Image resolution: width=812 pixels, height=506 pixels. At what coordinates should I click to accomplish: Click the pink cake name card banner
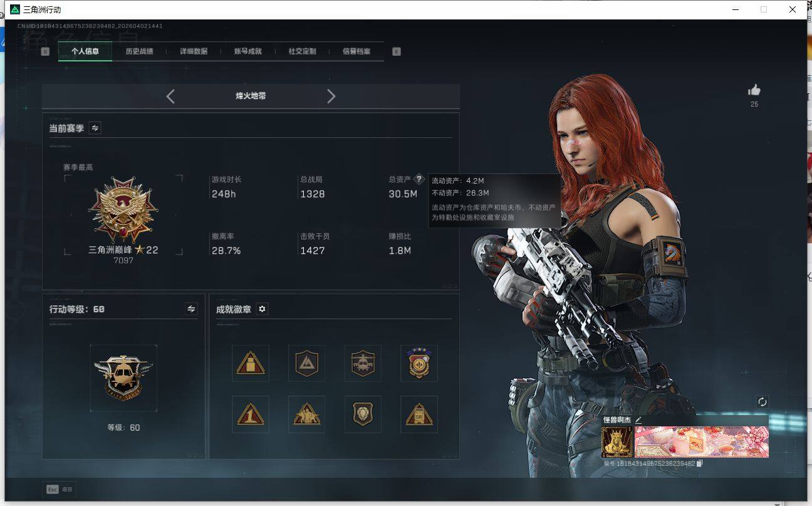702,442
